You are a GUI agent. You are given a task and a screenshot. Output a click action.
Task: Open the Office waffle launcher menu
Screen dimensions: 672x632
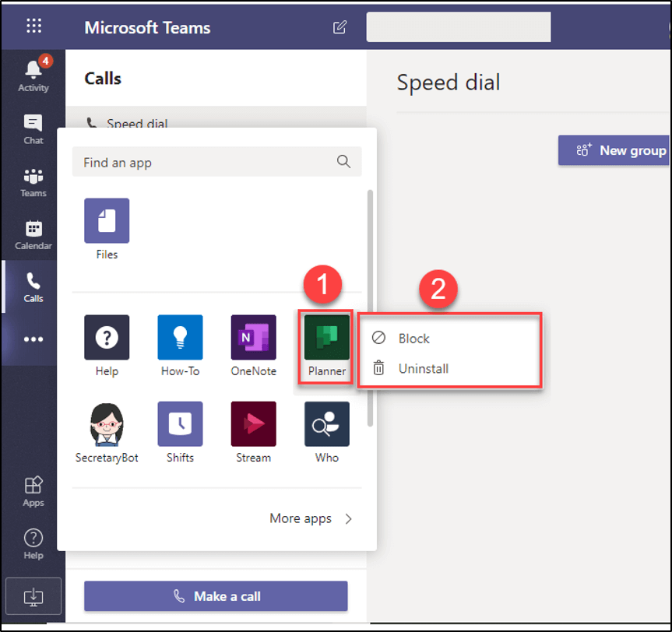(x=33, y=26)
